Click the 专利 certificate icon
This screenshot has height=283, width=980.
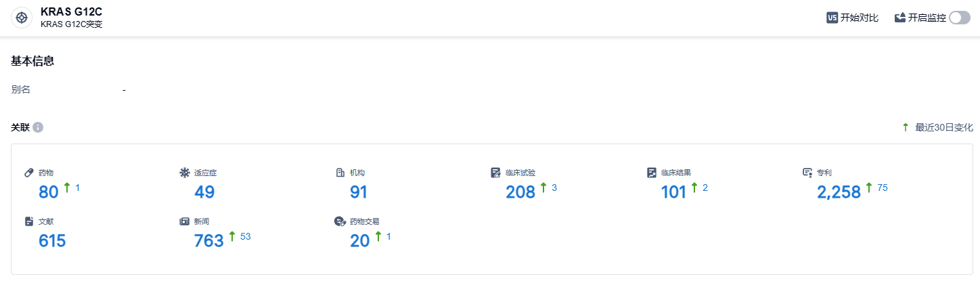807,173
